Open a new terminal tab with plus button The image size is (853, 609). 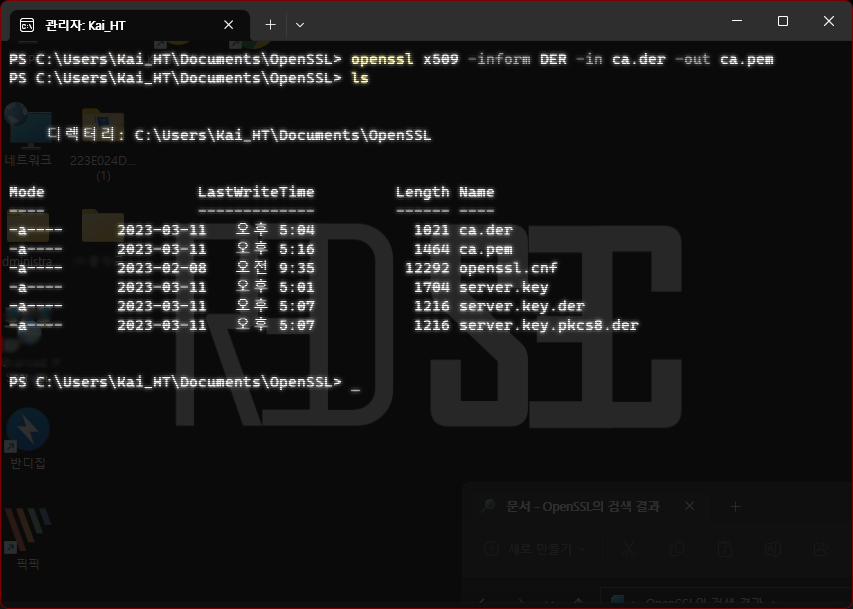pos(270,25)
